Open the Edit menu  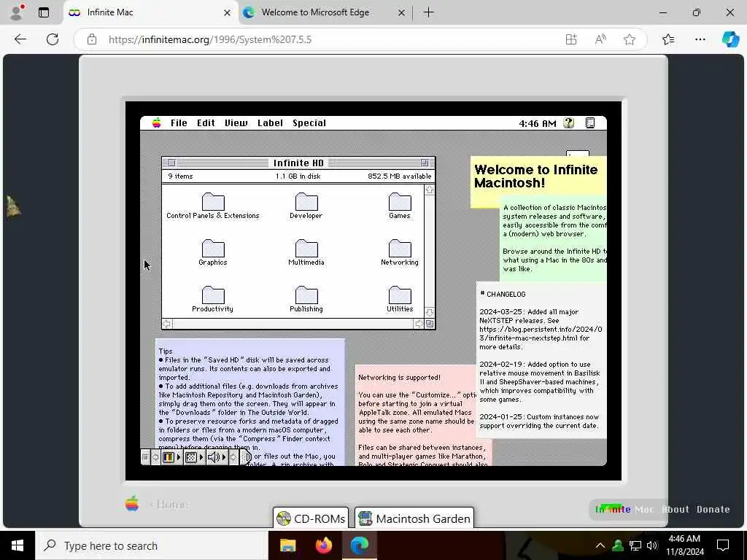[206, 122]
